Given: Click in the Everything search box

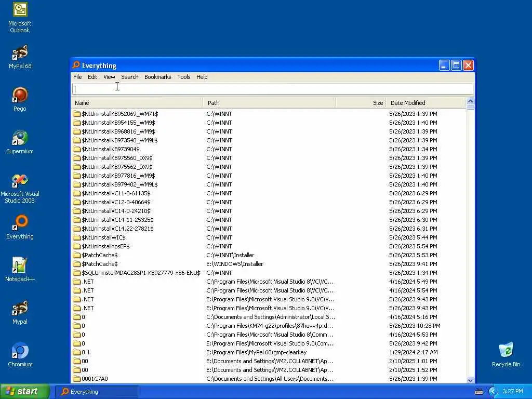Looking at the screenshot, I should pos(272,89).
